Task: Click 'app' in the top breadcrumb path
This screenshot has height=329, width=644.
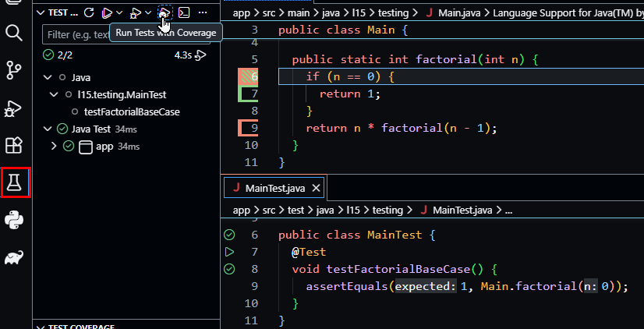Action: pyautogui.click(x=242, y=12)
